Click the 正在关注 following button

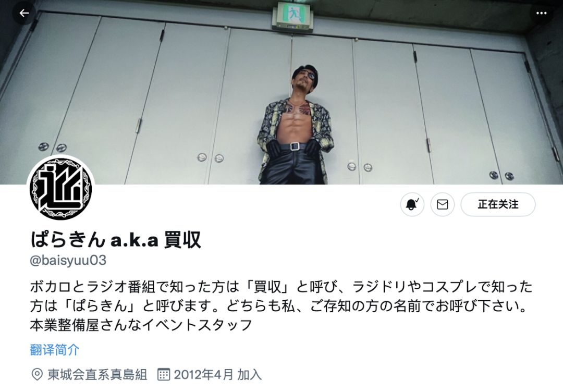click(498, 204)
